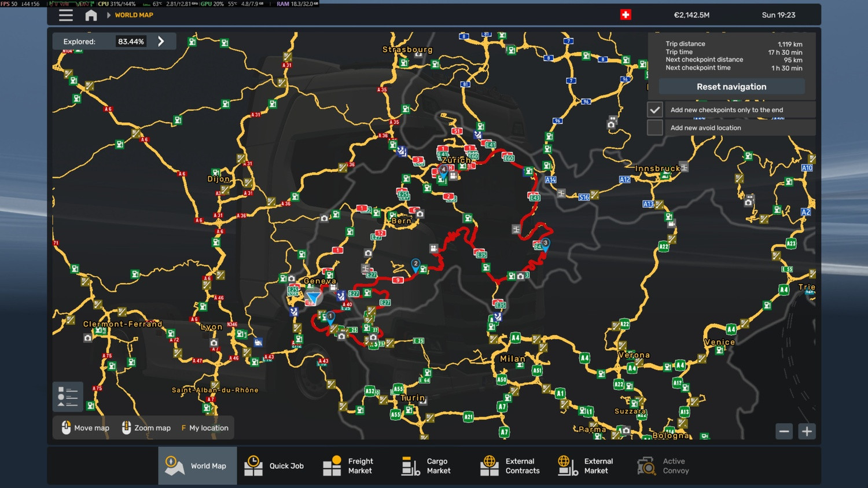This screenshot has height=488, width=868.
Task: Click the Swiss flag icon
Action: click(x=626, y=15)
